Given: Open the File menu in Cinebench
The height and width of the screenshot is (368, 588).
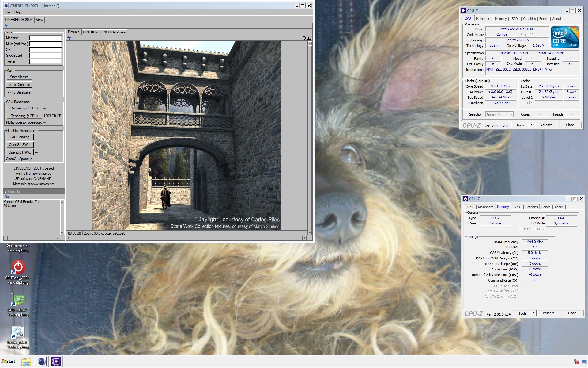Looking at the screenshot, I should 8,12.
